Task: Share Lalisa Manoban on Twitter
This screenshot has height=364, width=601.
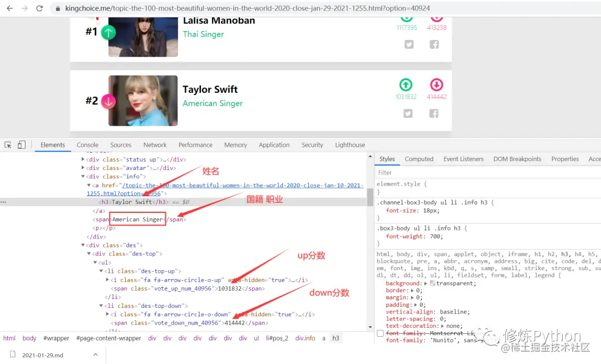Action: (x=409, y=44)
